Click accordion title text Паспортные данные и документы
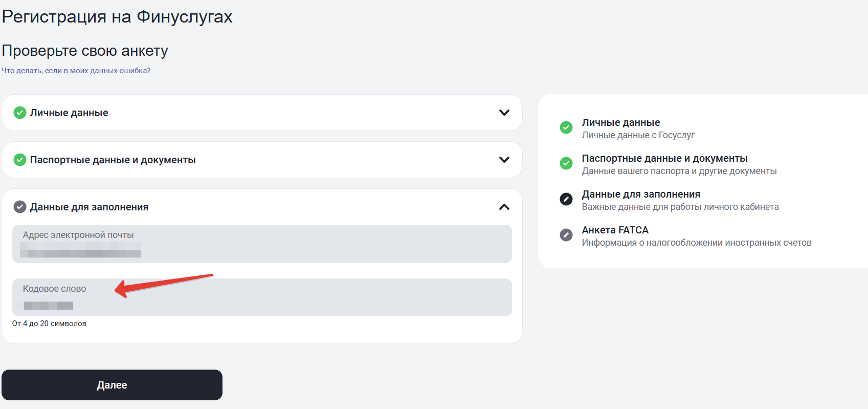This screenshot has height=409, width=868. coord(113,160)
